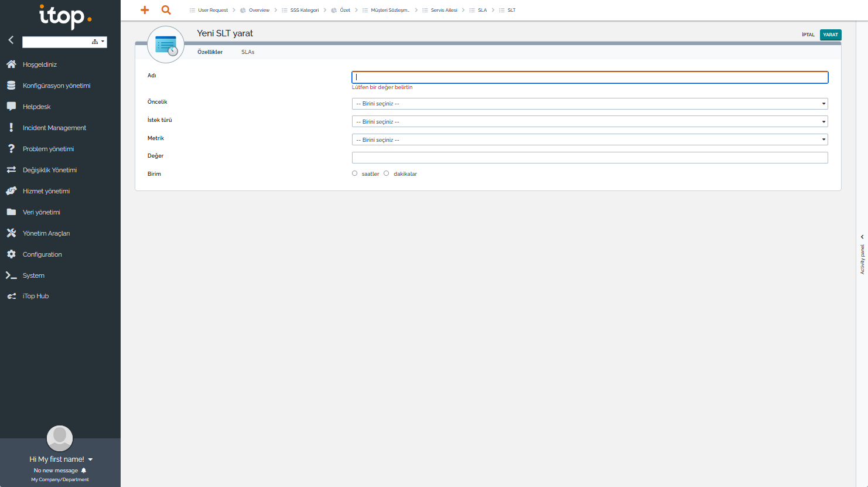The height and width of the screenshot is (487, 868).
Task: Expand the Metrik dropdown
Action: tap(589, 140)
